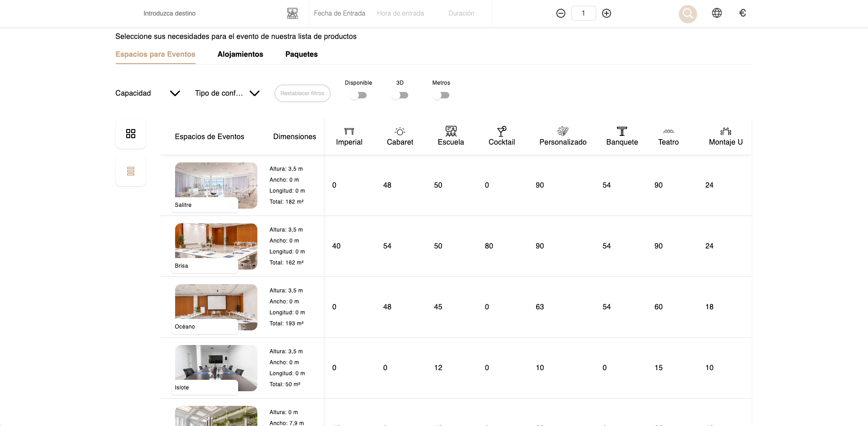Select the Cocktail setup icon
Screen dimensions: 868x426
pyautogui.click(x=501, y=131)
